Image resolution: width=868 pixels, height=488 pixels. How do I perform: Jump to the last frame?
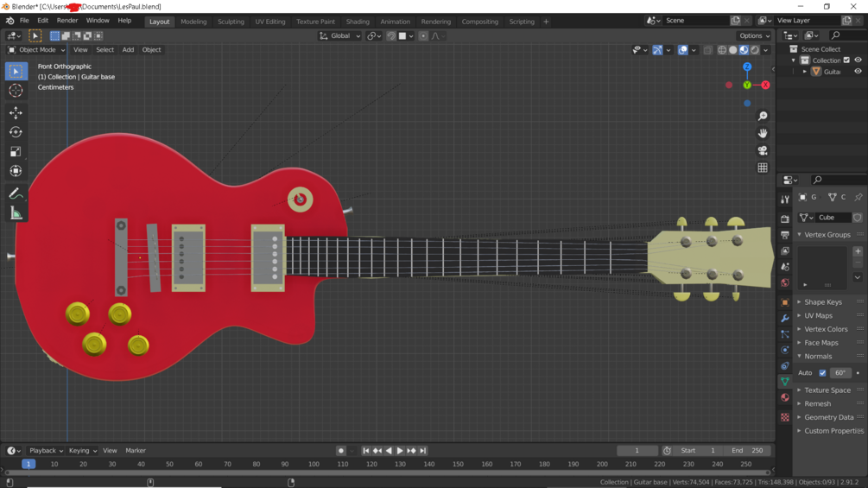[x=423, y=451]
